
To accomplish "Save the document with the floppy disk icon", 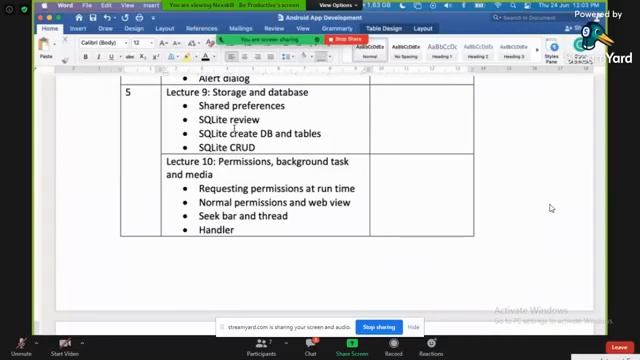I will 93,18.
